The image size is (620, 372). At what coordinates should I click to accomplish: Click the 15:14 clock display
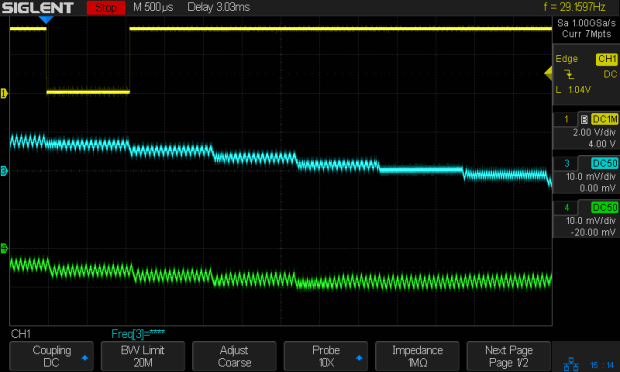click(602, 365)
